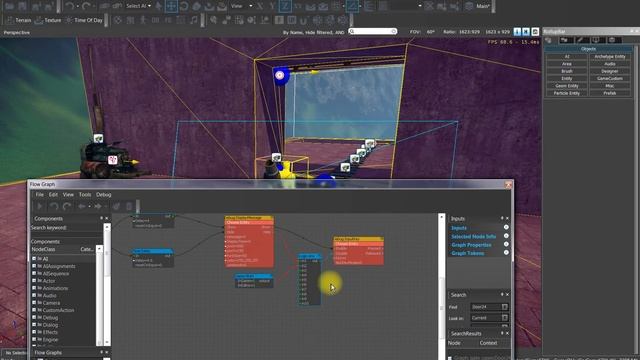Click the white picture icon in viewport header

click(x=535, y=31)
